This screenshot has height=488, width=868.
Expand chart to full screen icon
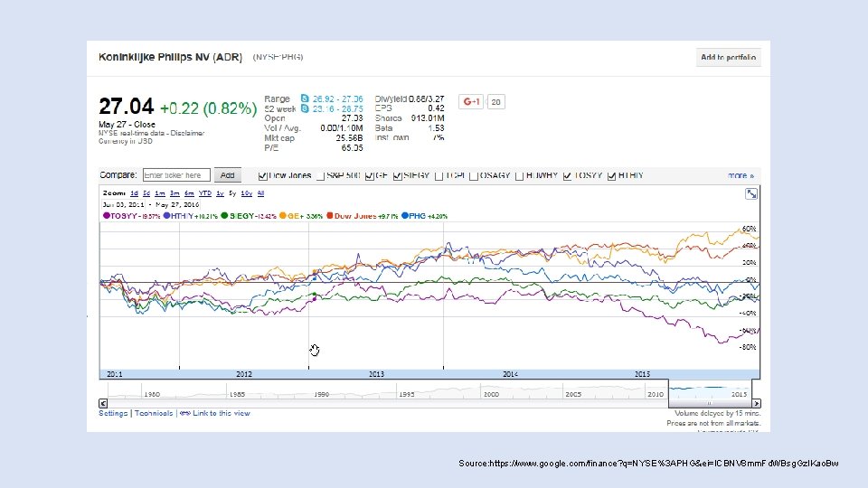coord(751,193)
